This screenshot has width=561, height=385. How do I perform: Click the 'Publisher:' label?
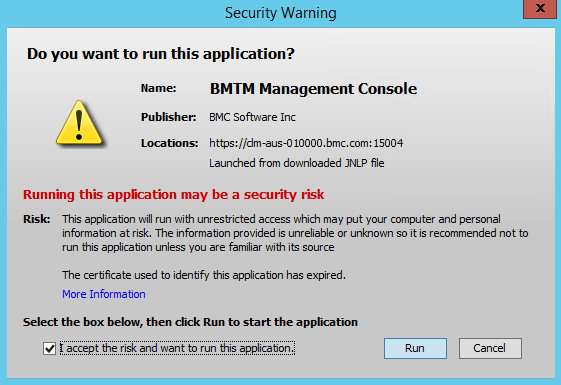169,117
